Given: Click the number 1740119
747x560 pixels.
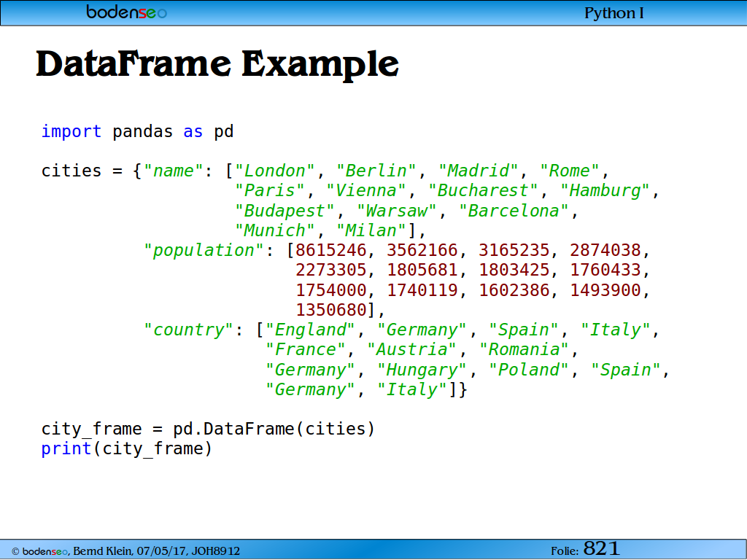Looking at the screenshot, I should pyautogui.click(x=422, y=290).
